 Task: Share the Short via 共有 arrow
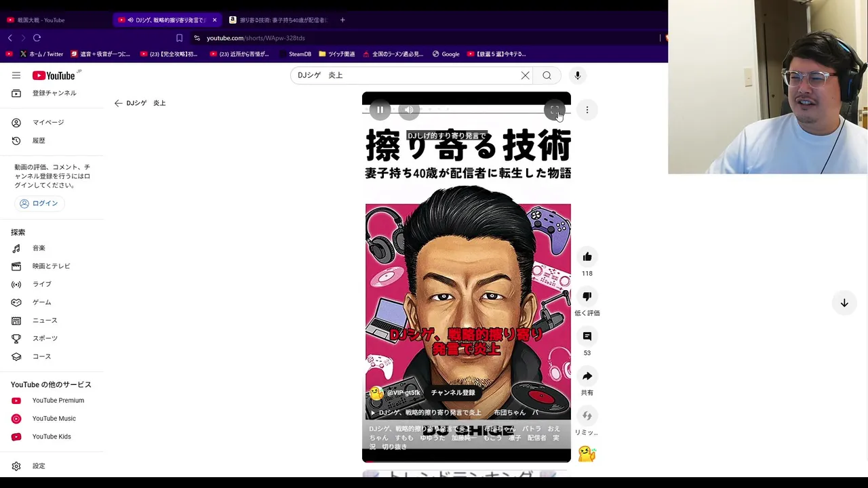tap(587, 376)
